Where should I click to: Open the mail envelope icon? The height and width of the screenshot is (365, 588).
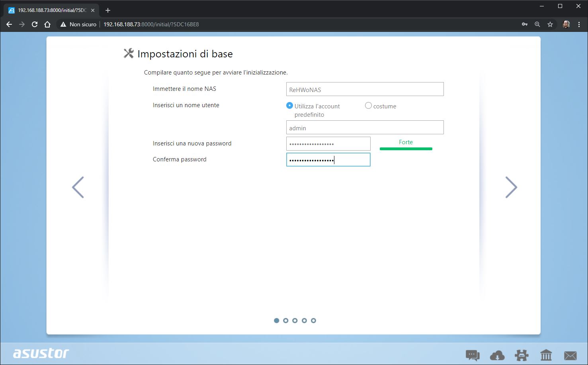(x=570, y=355)
